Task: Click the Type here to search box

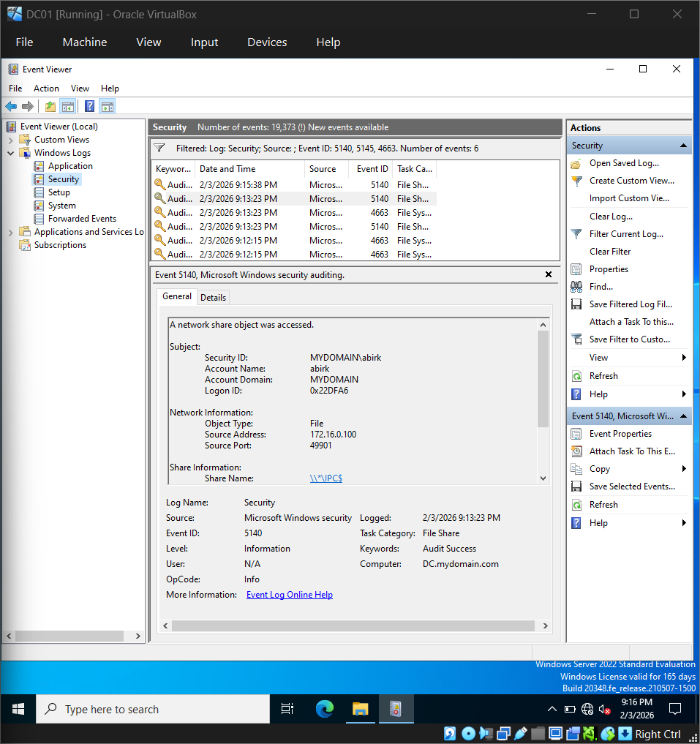Action: (154, 710)
